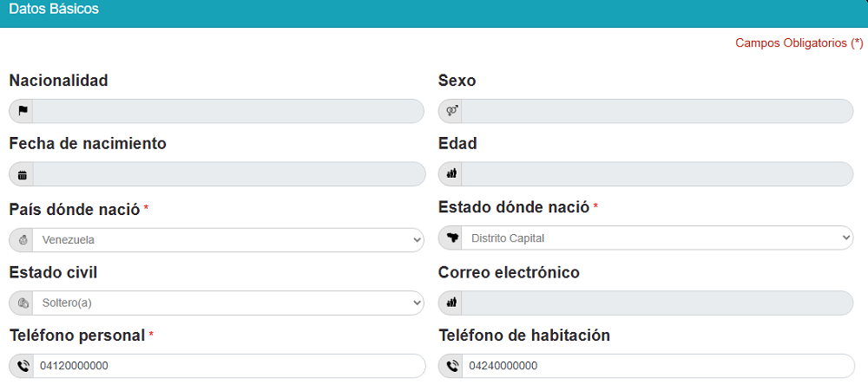Screen dimensions: 868x391
Task: Click the rings icon beside Estado civil
Action: pos(23,303)
